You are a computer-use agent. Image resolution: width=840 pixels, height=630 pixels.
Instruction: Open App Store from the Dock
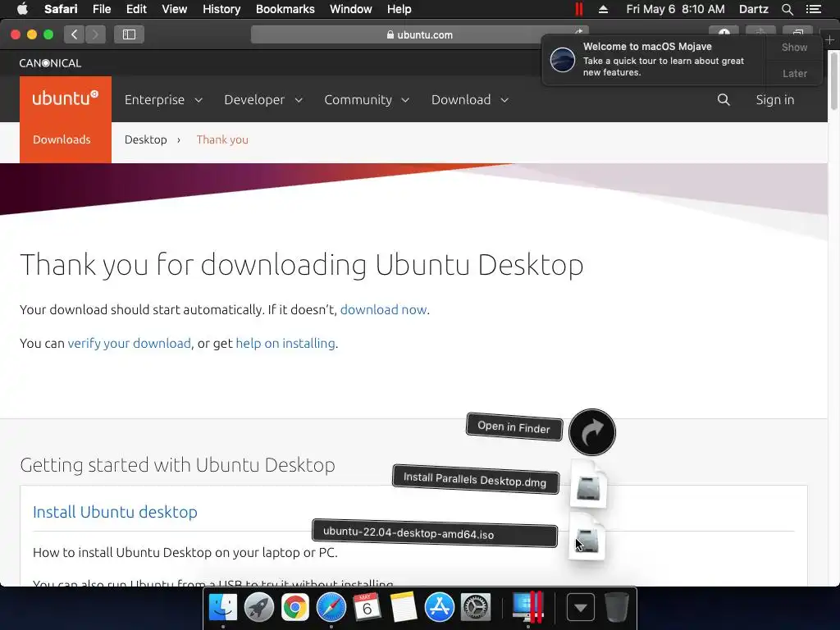tap(440, 608)
